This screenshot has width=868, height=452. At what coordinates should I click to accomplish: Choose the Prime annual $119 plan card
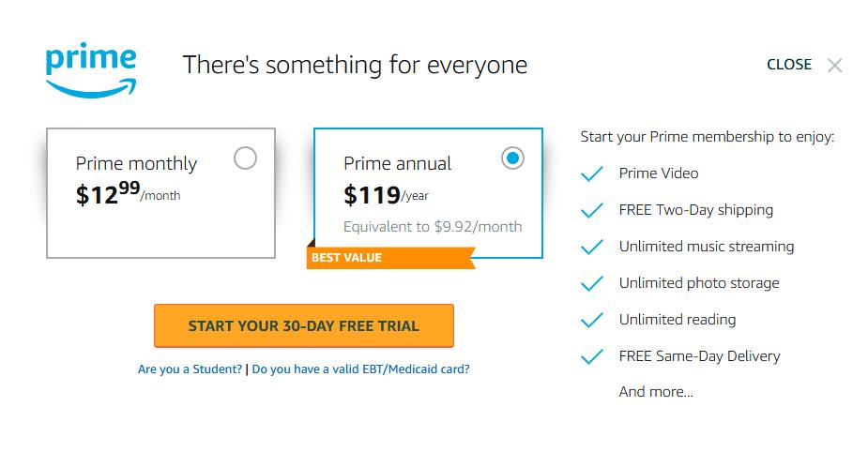tap(427, 193)
